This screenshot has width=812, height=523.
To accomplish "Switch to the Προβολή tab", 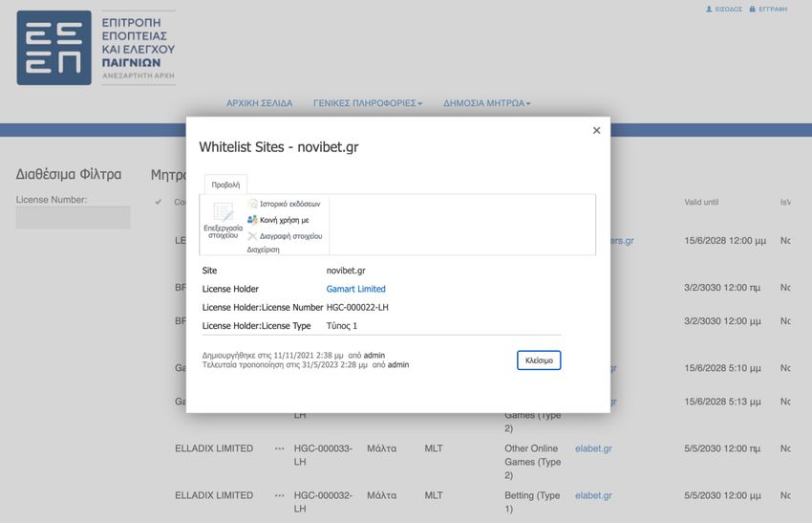I will 225,185.
